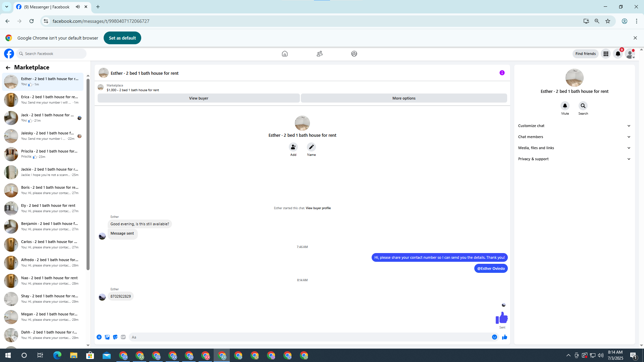Expand Media, files and links section
Viewport: 644px width, 362px height.
click(574, 148)
